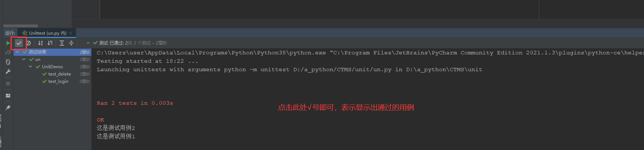Pin the run tab
Screen dimensions: 644x150
click(x=8, y=108)
